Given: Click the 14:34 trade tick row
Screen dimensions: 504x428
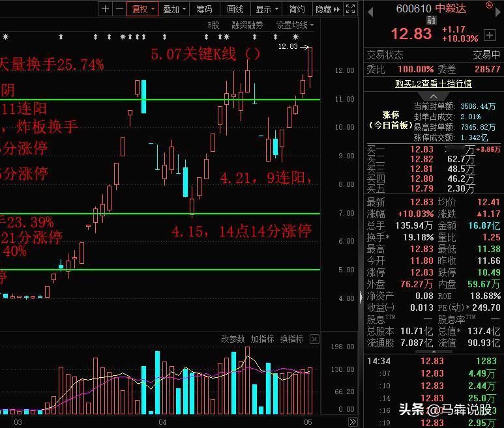Looking at the screenshot, I should [x=433, y=361].
